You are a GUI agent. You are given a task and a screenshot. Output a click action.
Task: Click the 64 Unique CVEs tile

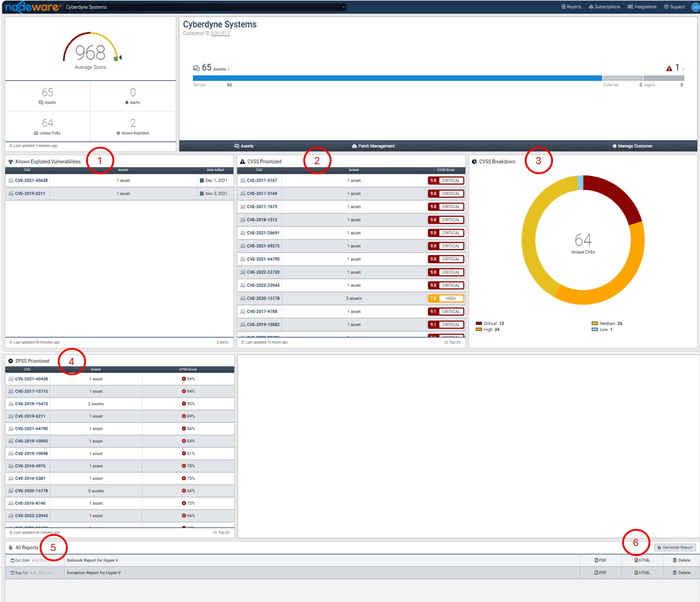pos(47,126)
